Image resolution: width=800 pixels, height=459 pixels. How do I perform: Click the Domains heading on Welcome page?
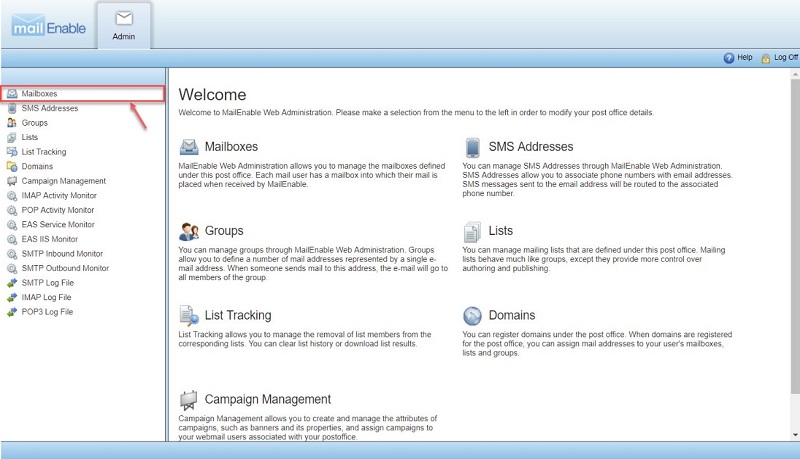pyautogui.click(x=512, y=315)
